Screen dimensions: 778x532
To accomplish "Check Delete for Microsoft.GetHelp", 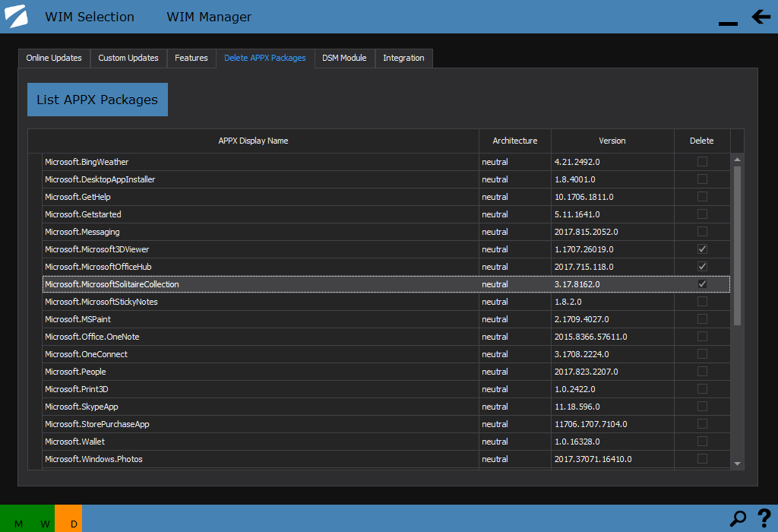I will [x=702, y=197].
